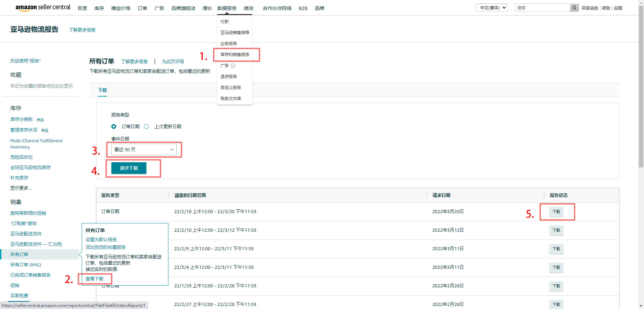Download the 22/3/4 - 22/3/11 report

pos(556,267)
